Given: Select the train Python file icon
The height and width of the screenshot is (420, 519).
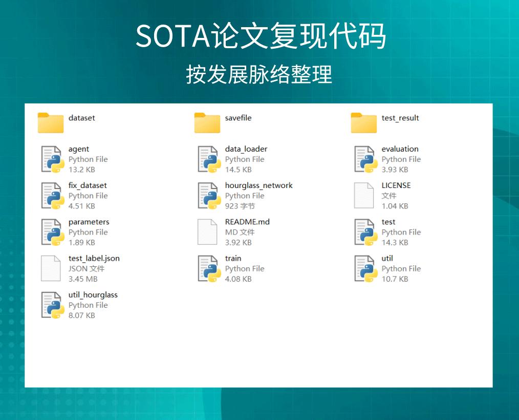Looking at the screenshot, I should 209,268.
